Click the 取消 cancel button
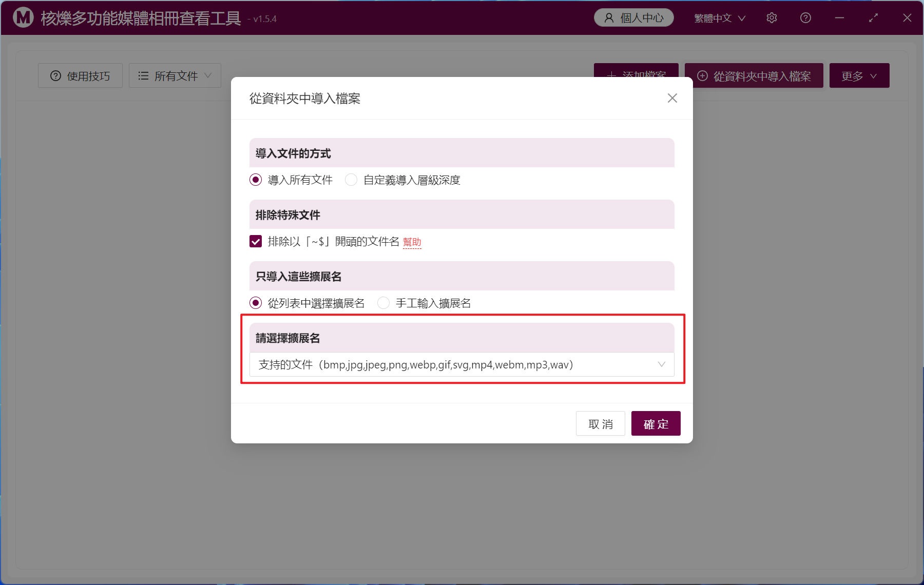 click(601, 423)
